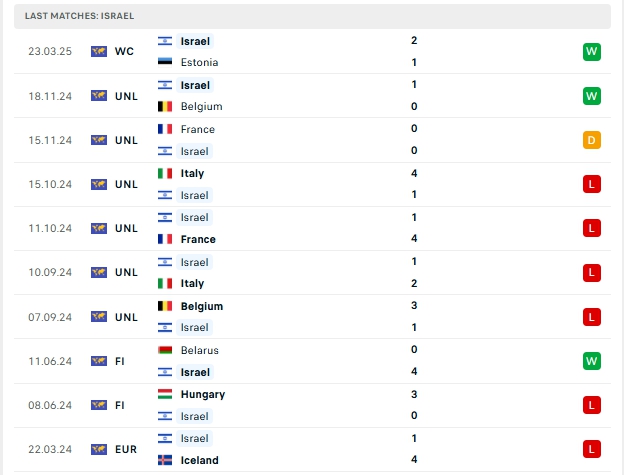Select Italy in the 15.10.24 match

pos(192,173)
